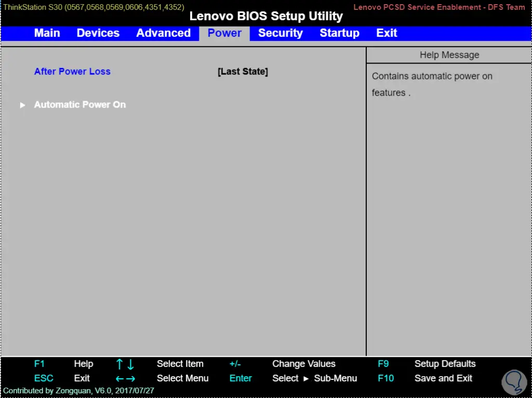Open the Startup tab
This screenshot has height=398, width=532.
click(339, 33)
